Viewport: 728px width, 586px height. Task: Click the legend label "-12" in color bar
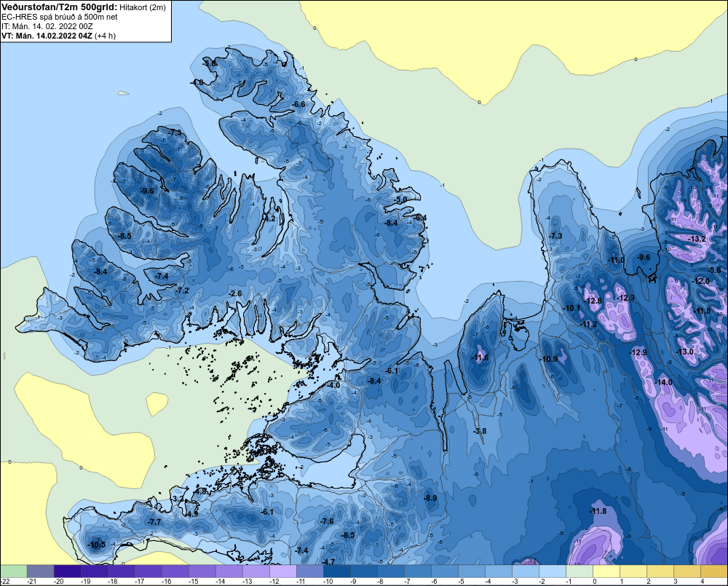[x=274, y=582]
